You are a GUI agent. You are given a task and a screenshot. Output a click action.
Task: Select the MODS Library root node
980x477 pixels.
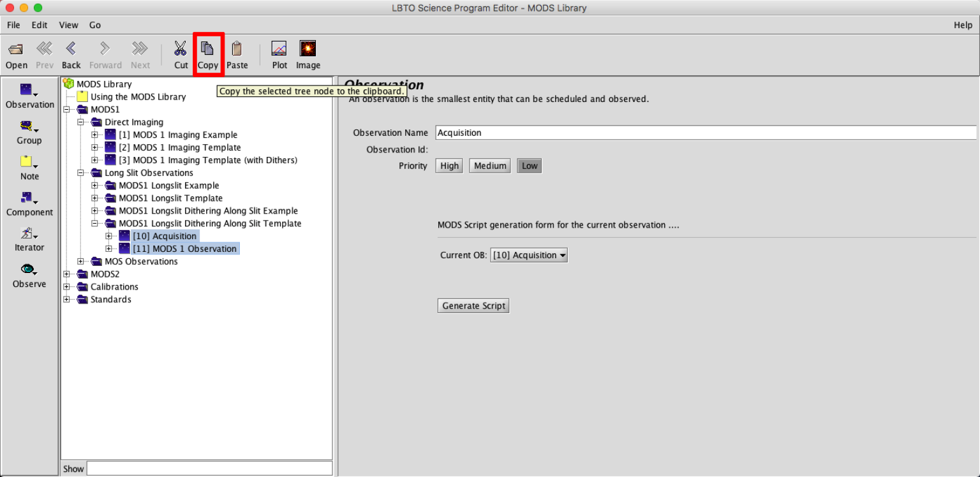point(103,84)
